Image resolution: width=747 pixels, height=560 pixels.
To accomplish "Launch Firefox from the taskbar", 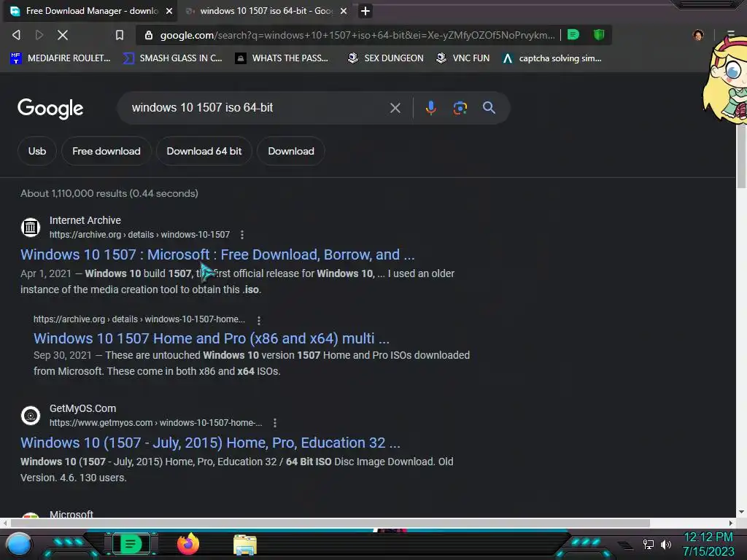I will click(x=188, y=544).
